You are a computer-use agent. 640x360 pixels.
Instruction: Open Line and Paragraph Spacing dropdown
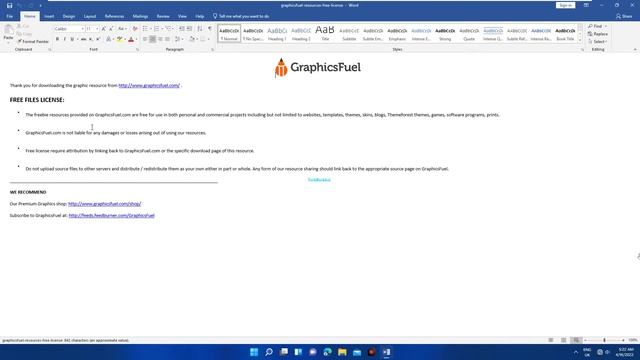178,39
